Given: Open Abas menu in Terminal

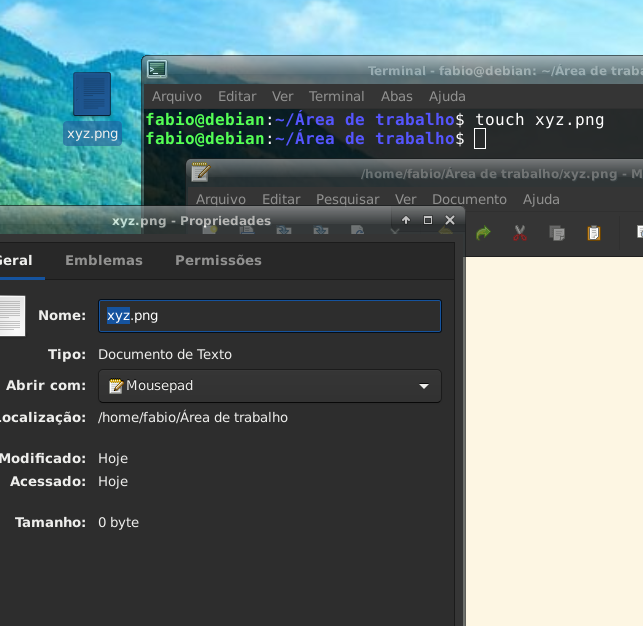Looking at the screenshot, I should pyautogui.click(x=397, y=96).
